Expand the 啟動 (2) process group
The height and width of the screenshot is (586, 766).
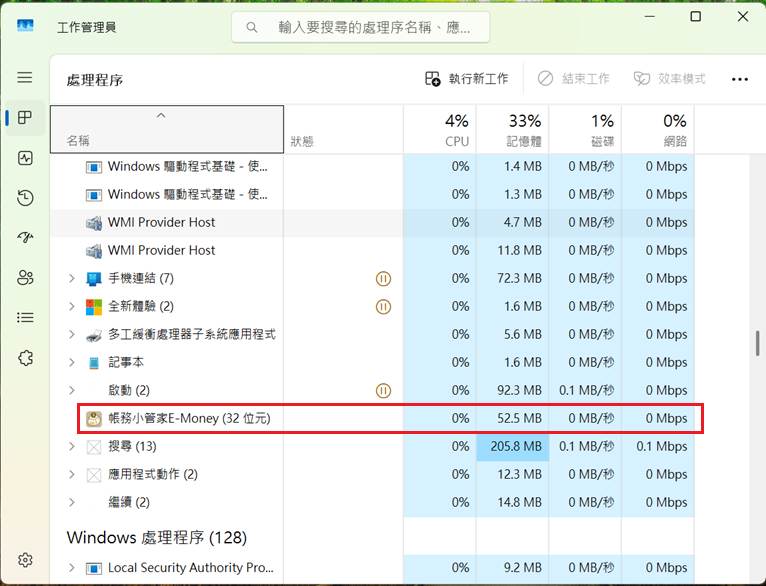[72, 390]
